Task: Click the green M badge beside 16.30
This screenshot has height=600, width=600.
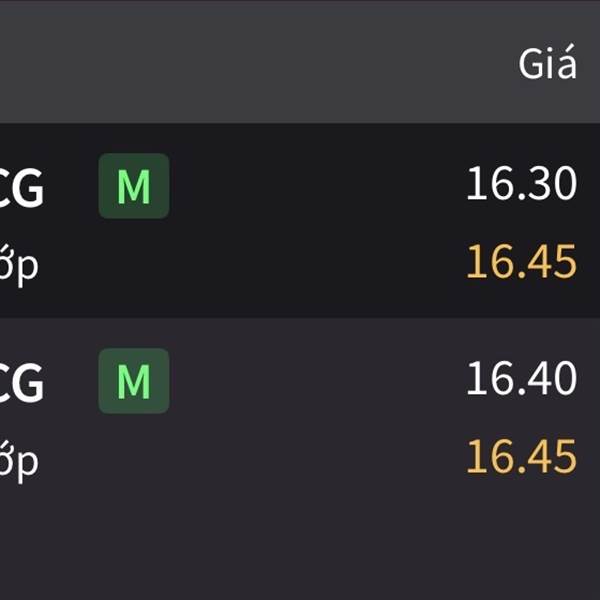Action: pos(133,187)
